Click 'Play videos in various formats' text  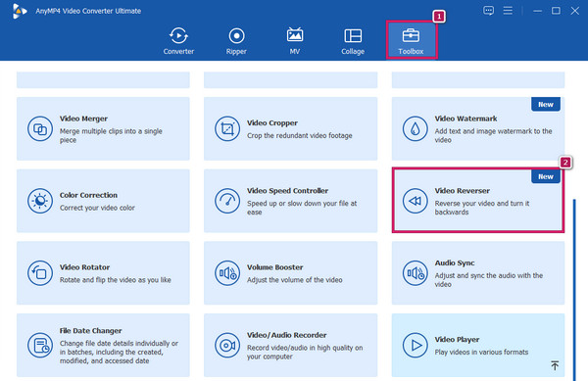pyautogui.click(x=481, y=353)
